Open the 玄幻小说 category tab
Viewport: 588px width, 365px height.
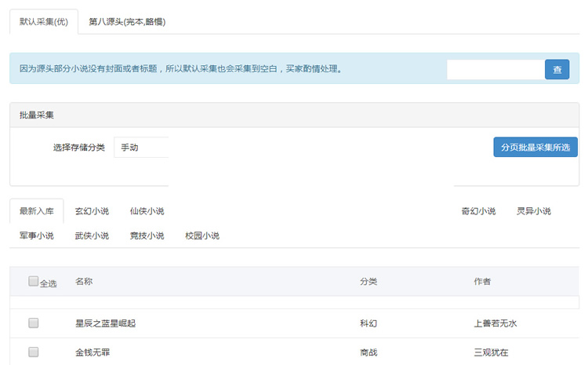pos(92,211)
